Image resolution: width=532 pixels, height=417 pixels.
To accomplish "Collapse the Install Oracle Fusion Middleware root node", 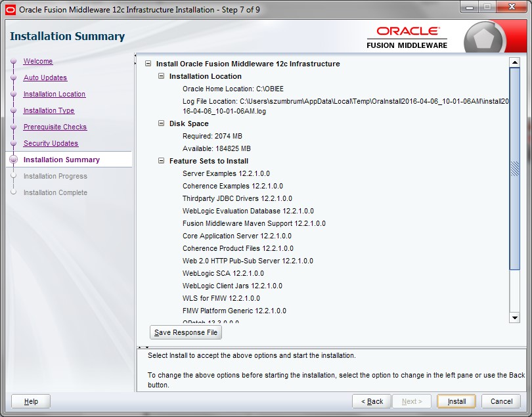I will (148, 64).
